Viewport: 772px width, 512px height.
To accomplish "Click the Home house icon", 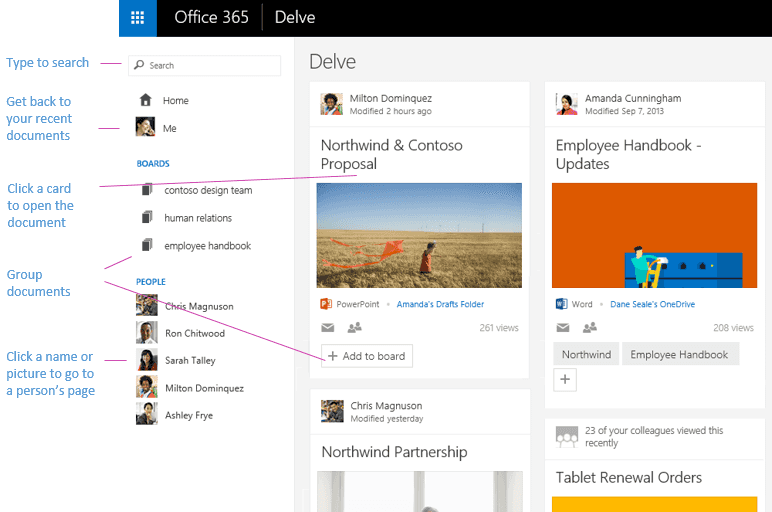I will 145,100.
